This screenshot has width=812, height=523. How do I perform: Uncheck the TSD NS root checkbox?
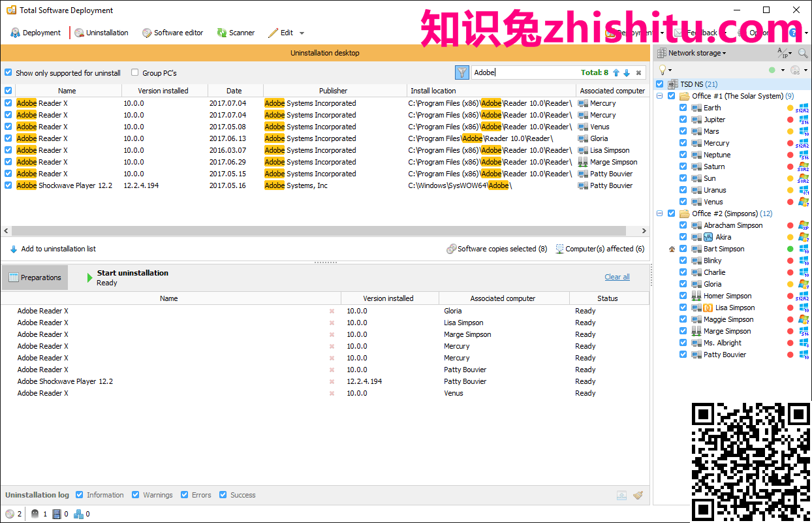tap(660, 84)
